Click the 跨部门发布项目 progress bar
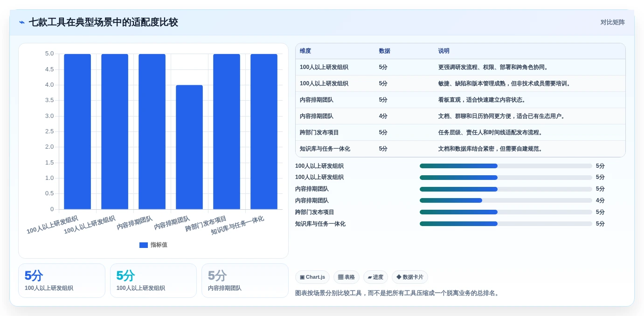Viewport: 644px width, 316px height. pyautogui.click(x=506, y=212)
